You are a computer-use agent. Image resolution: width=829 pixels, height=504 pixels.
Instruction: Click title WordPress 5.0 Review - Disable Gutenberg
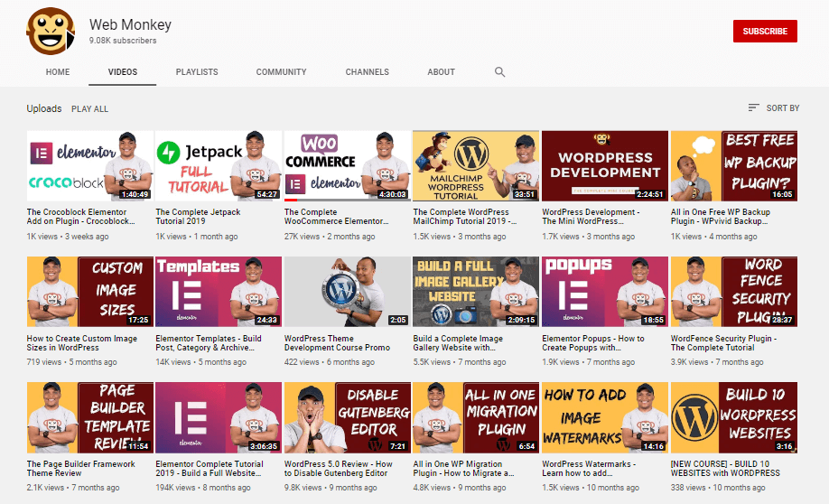[x=339, y=469]
